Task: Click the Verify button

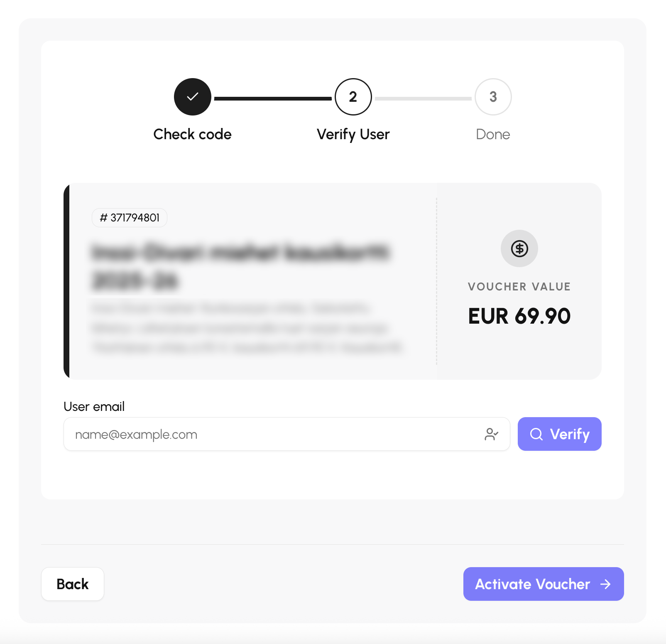Action: [x=560, y=434]
